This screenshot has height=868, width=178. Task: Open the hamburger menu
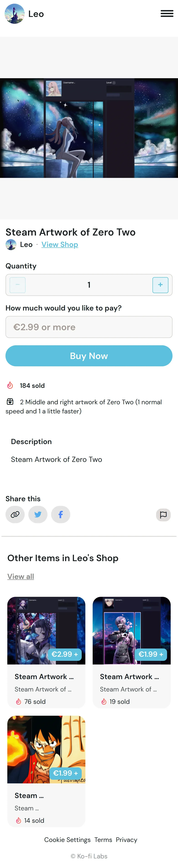coord(167,13)
